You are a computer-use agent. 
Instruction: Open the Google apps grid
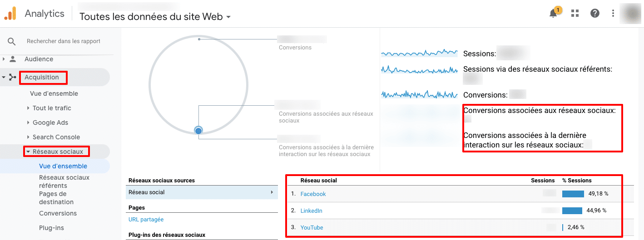pyautogui.click(x=575, y=13)
